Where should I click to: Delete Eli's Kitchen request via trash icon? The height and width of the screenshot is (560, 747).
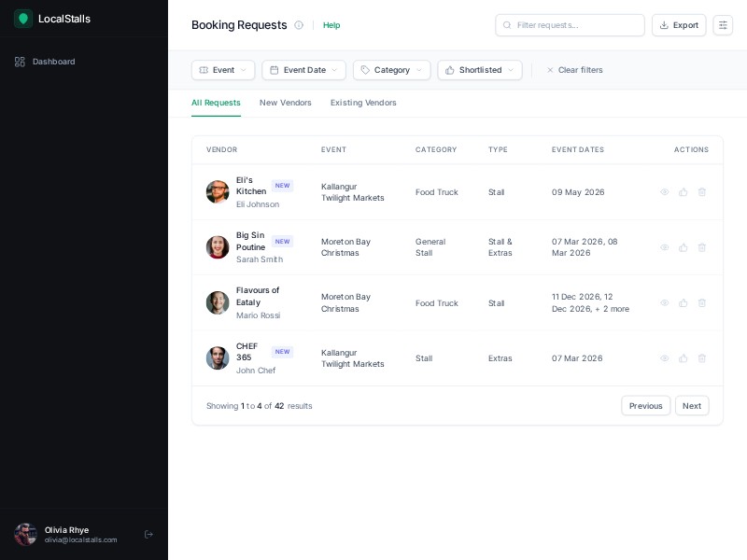[702, 192]
